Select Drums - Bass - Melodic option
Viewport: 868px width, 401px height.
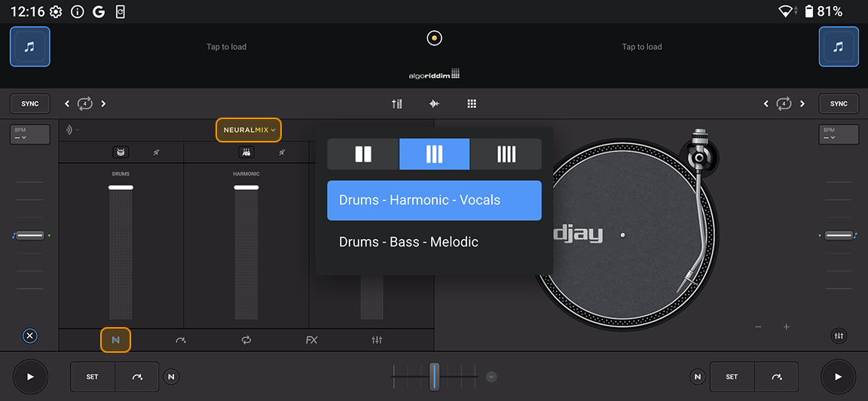(435, 242)
